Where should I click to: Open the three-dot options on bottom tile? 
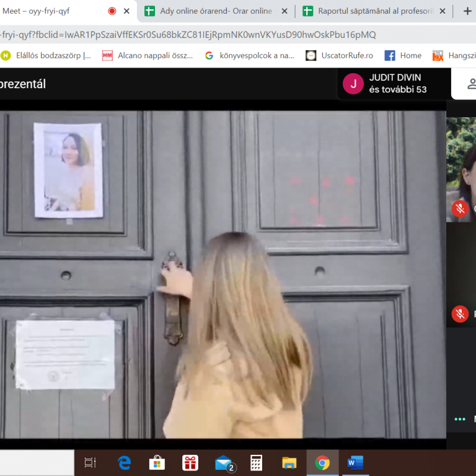[x=460, y=419]
